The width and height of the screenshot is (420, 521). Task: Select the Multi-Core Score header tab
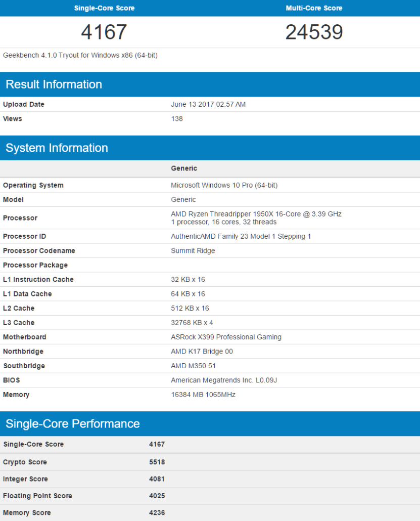(314, 8)
